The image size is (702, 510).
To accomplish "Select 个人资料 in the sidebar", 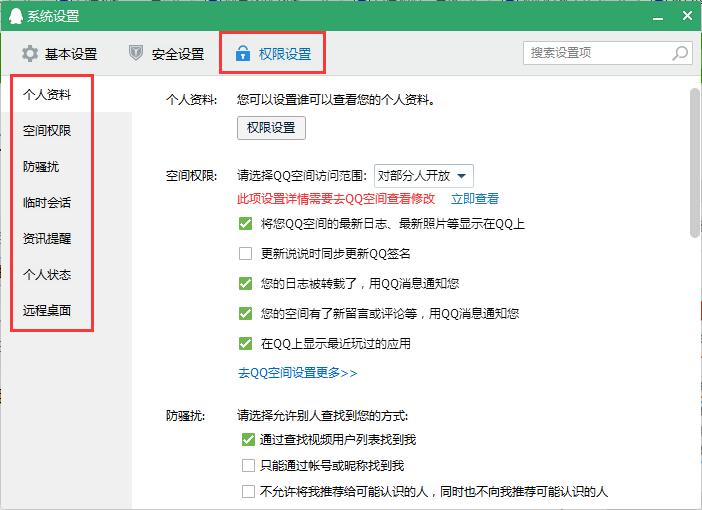I will point(47,94).
